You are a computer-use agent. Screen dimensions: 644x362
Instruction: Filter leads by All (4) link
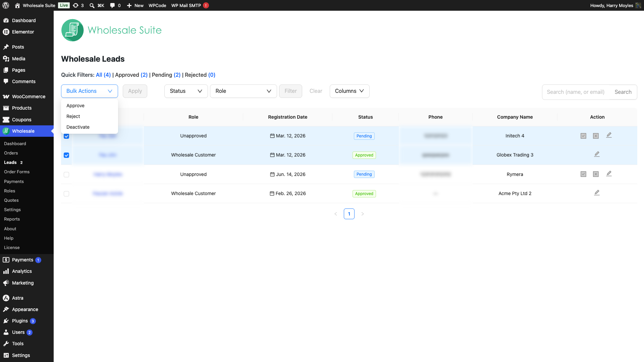[103, 75]
